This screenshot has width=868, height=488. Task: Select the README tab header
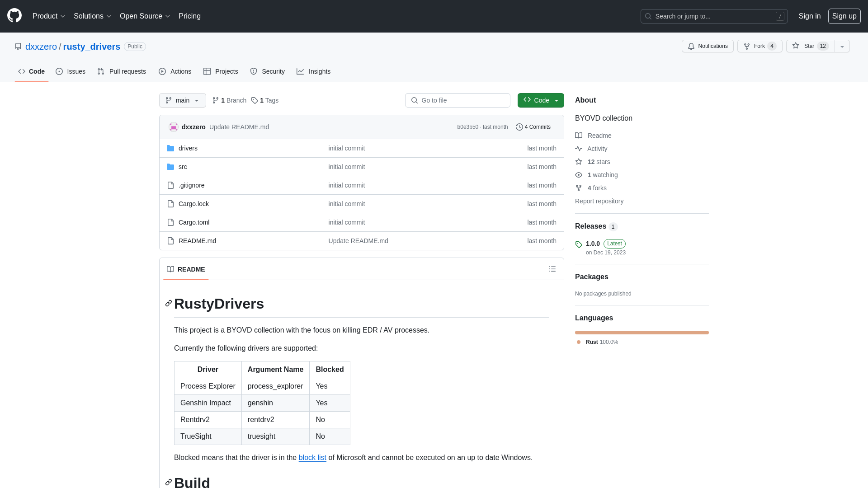tap(186, 269)
